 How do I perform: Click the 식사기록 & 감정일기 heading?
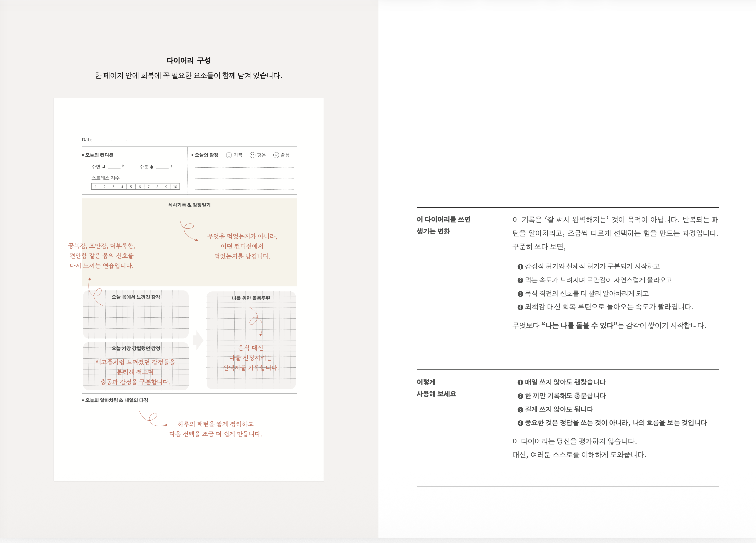click(x=189, y=205)
